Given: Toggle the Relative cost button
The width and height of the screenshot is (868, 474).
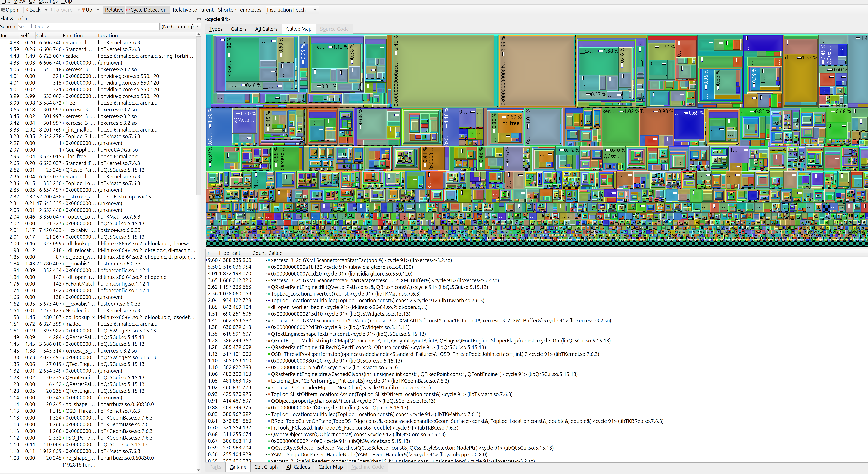Looking at the screenshot, I should [114, 10].
